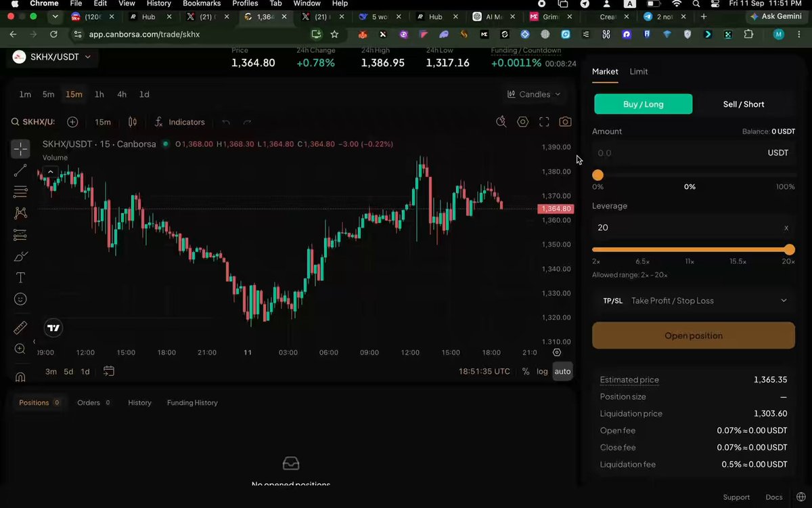Open the 15m interval dropdown in chart toolbar
This screenshot has width=812, height=508.
pos(103,122)
